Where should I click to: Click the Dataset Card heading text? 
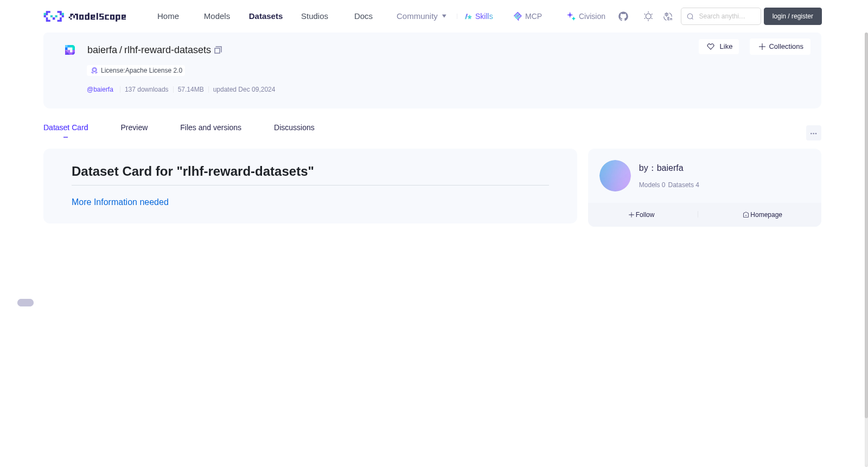pyautogui.click(x=193, y=171)
